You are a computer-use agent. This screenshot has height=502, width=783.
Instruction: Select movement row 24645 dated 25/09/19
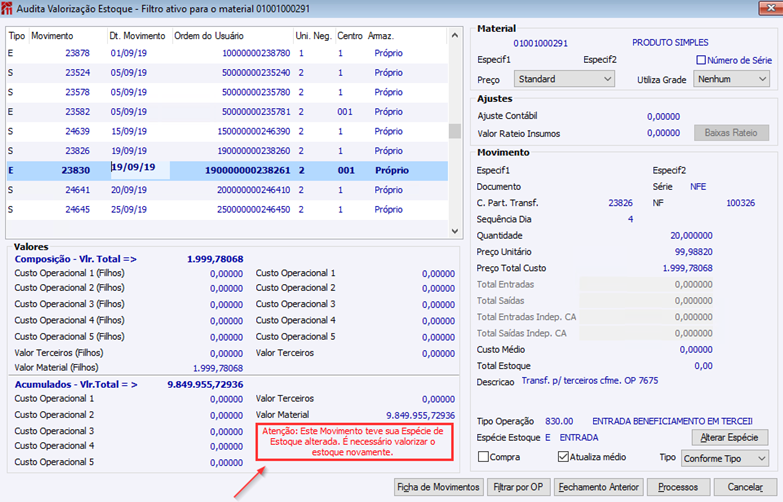click(227, 209)
